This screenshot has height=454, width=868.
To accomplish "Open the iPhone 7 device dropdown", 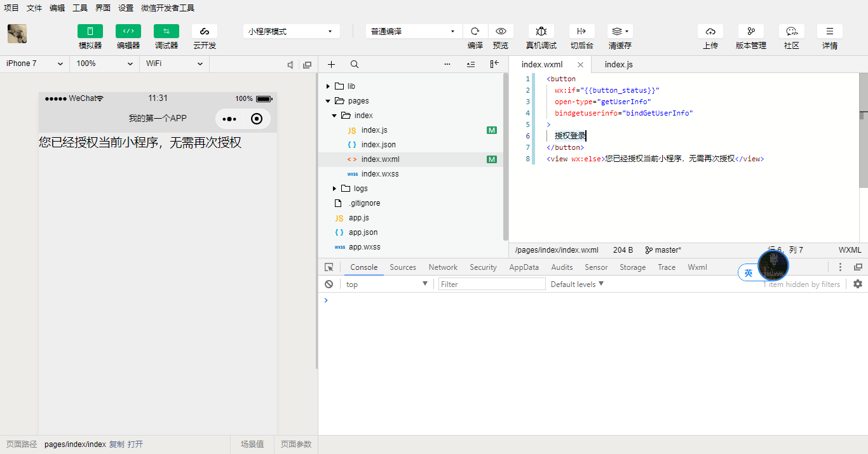I will (34, 63).
